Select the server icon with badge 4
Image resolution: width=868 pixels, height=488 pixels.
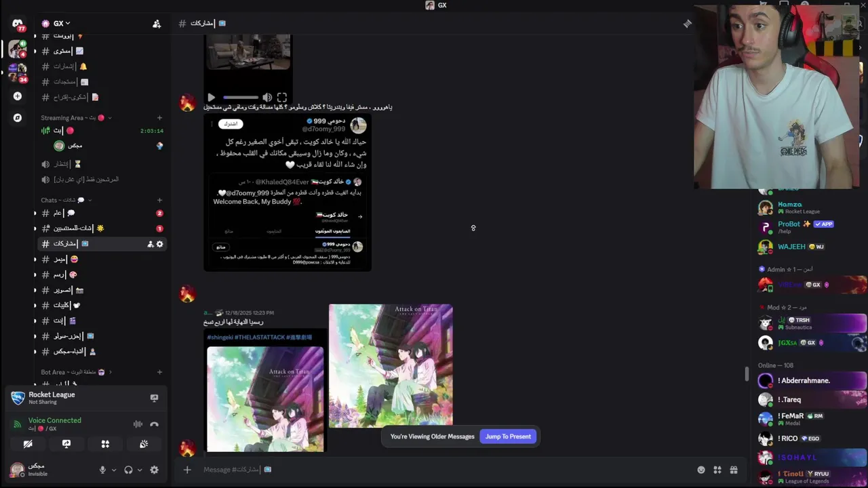(17, 49)
